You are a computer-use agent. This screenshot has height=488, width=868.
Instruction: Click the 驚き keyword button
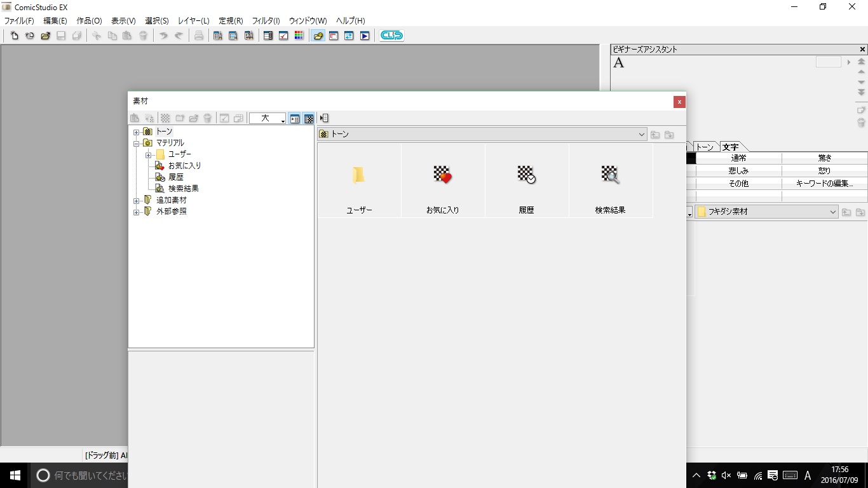[x=825, y=158]
